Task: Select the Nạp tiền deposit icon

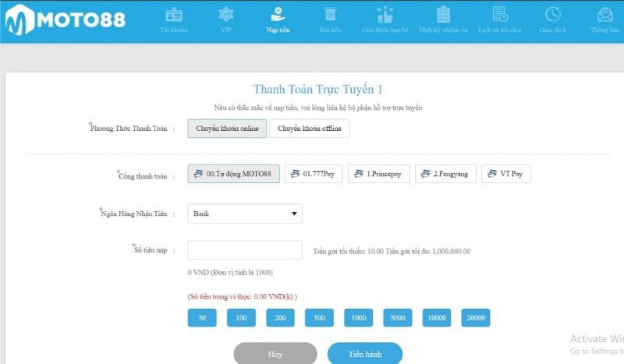Action: click(x=278, y=15)
